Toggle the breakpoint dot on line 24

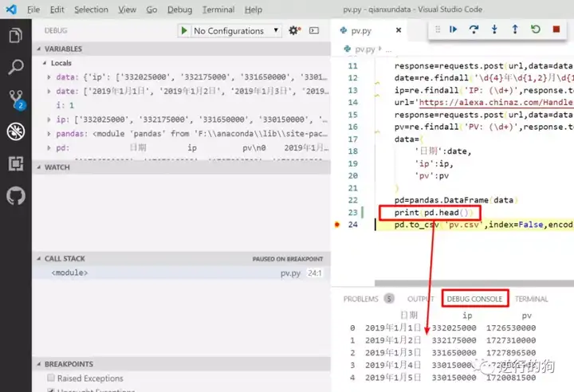coord(337,225)
